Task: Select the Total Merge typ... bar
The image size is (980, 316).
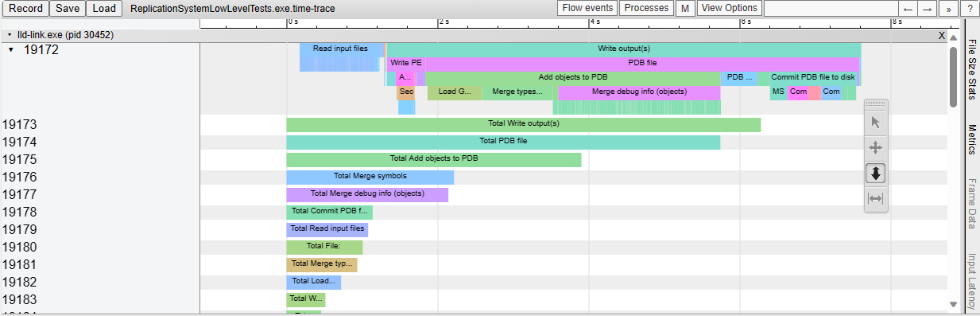Action: tap(321, 264)
